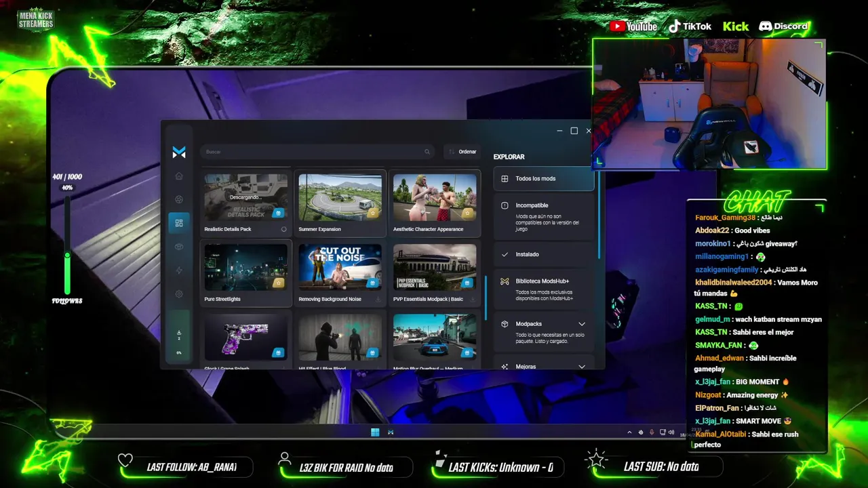Expand the Modpacks category

[582, 324]
